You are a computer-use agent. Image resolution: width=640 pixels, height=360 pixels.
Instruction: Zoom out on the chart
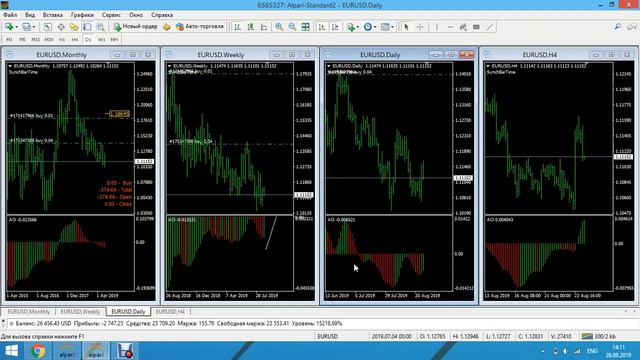(x=292, y=27)
